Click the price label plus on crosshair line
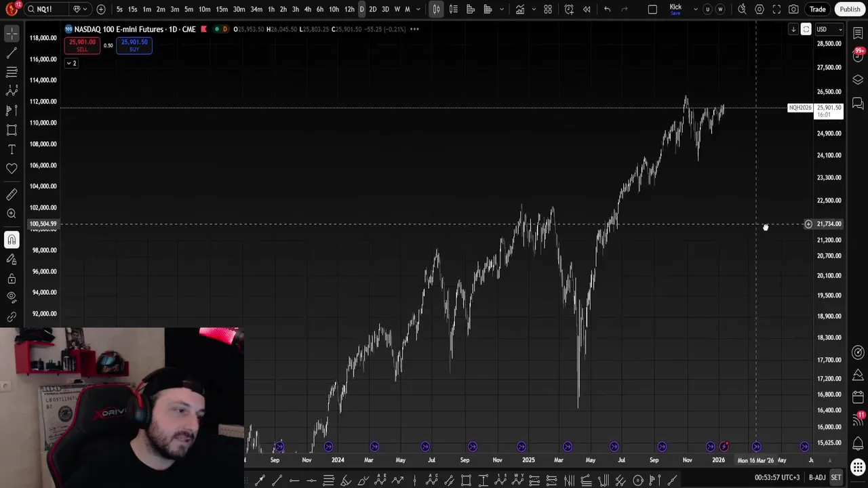The image size is (868, 488). coord(808,224)
